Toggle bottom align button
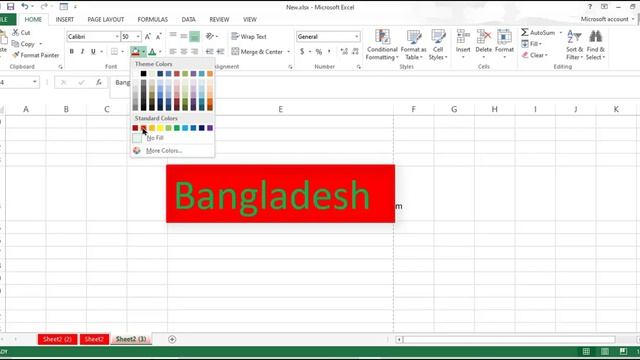640x360 pixels. pos(194,36)
